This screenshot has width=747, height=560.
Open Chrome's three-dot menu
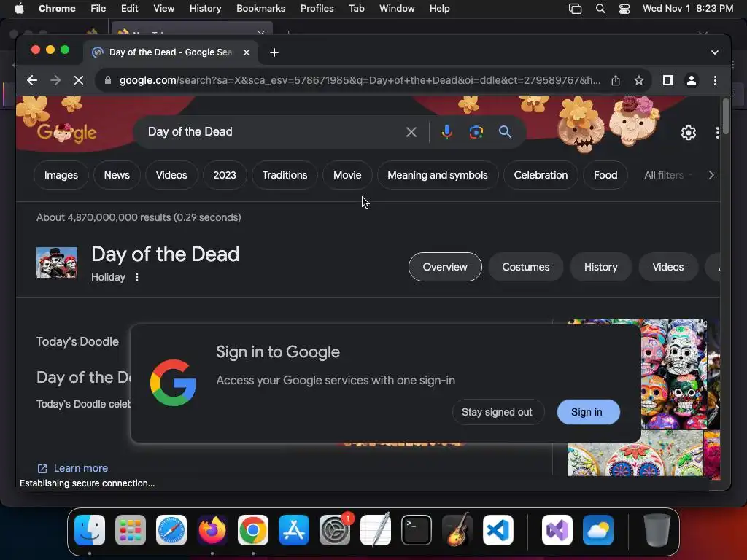point(715,80)
